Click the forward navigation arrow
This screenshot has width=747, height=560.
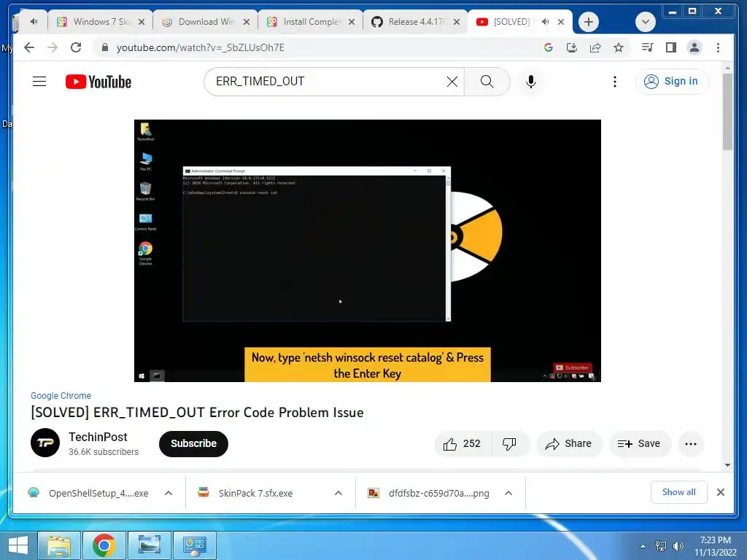53,47
